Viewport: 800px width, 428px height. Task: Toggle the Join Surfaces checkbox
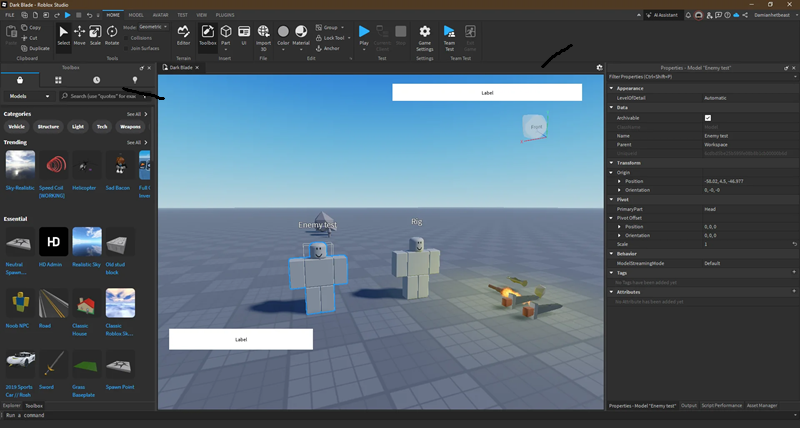[126, 48]
